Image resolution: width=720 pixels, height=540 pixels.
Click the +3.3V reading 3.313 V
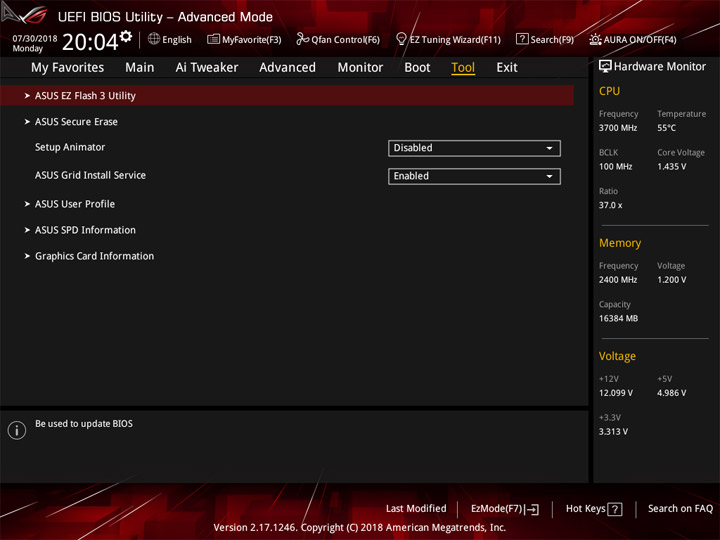(613, 432)
